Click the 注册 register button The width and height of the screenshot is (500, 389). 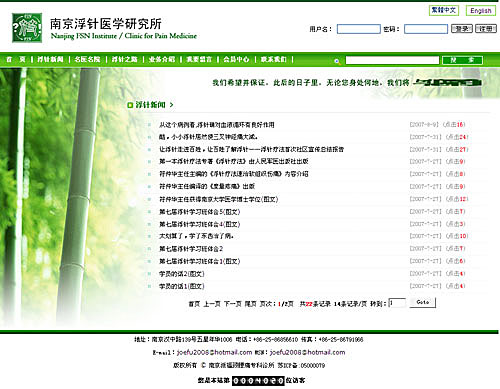[x=486, y=29]
